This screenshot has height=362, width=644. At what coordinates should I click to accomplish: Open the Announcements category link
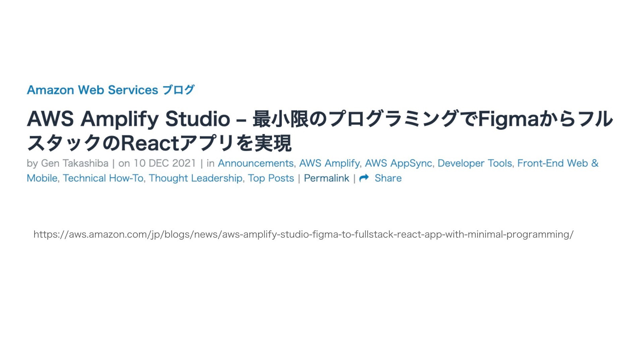[x=256, y=163]
